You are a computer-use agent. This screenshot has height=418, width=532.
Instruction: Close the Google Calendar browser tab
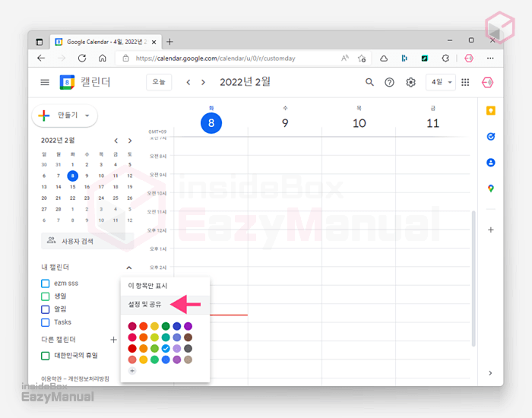point(154,42)
